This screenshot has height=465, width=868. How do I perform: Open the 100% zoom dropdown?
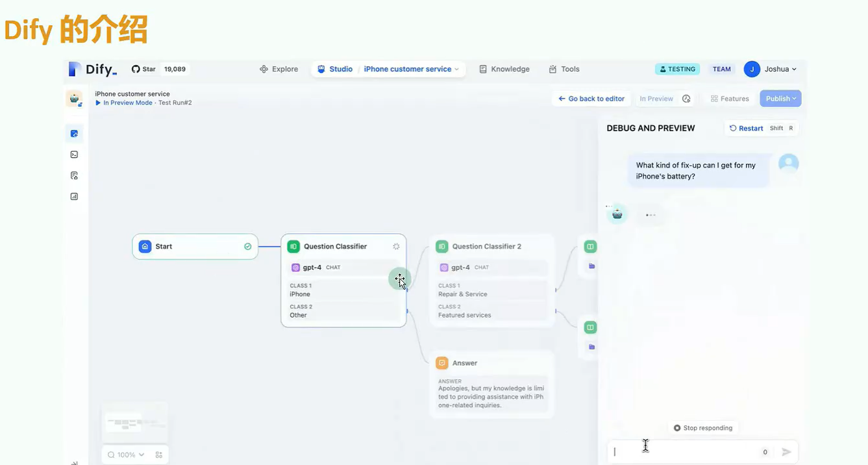[126, 455]
